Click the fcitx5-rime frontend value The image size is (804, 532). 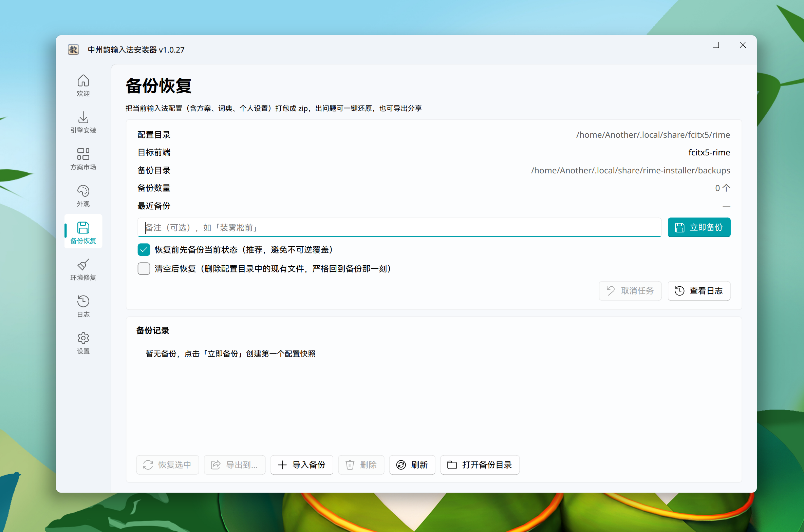pos(709,152)
